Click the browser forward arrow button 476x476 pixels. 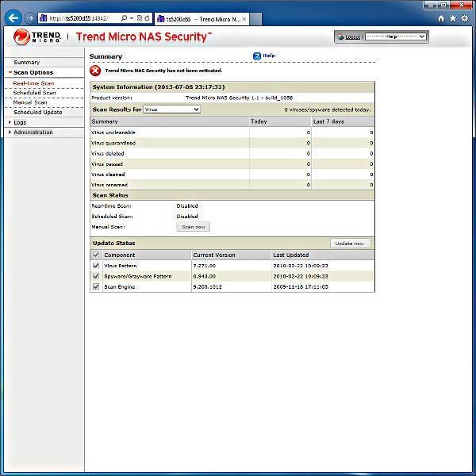click(x=30, y=18)
